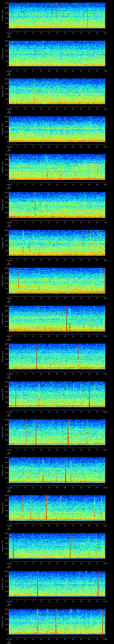This screenshot has height=644, width=114.
Task: Click the '4:01:00' start time label
Action: pyautogui.click(x=9, y=33)
